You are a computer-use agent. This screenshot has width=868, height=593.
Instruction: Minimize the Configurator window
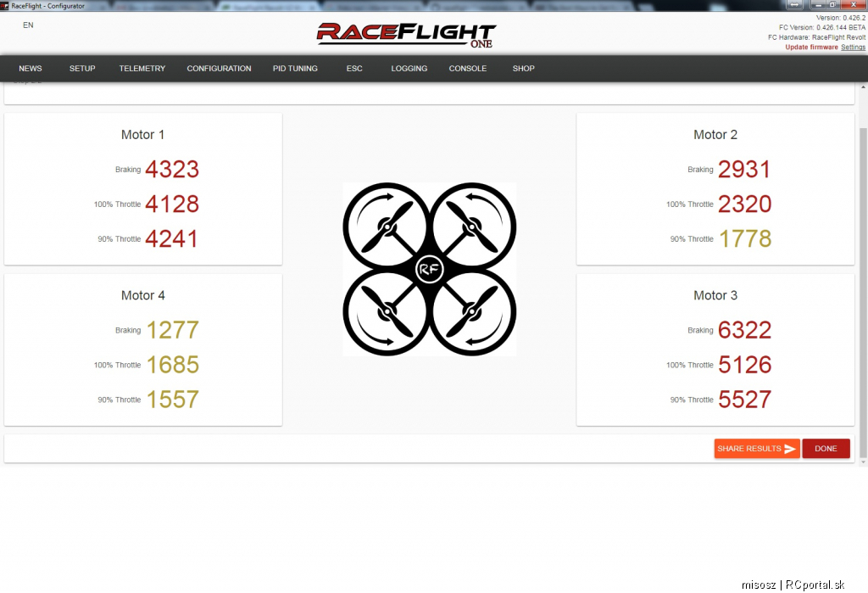[818, 4]
